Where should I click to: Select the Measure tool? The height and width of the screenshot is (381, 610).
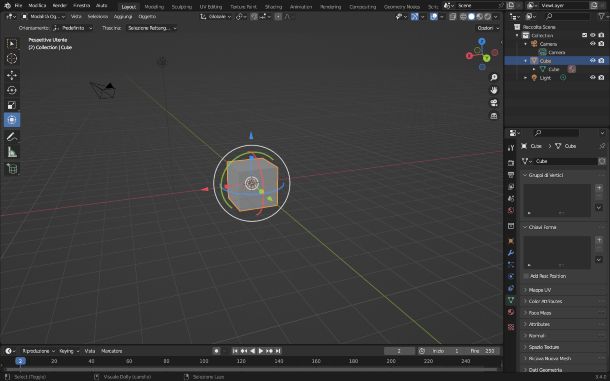pyautogui.click(x=12, y=152)
